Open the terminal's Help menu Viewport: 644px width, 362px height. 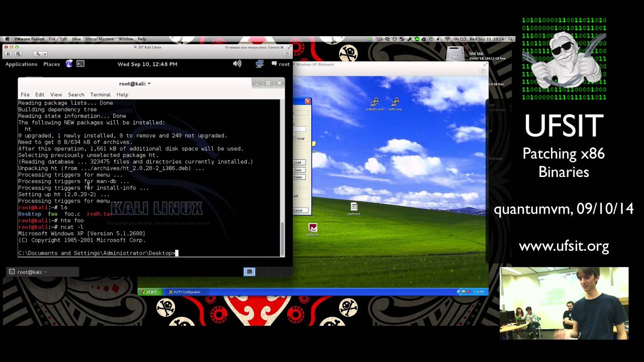click(x=122, y=95)
